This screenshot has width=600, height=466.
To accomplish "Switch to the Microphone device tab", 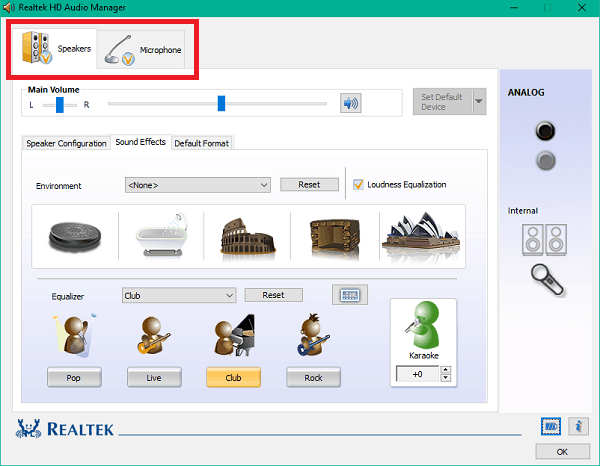I will (x=141, y=50).
